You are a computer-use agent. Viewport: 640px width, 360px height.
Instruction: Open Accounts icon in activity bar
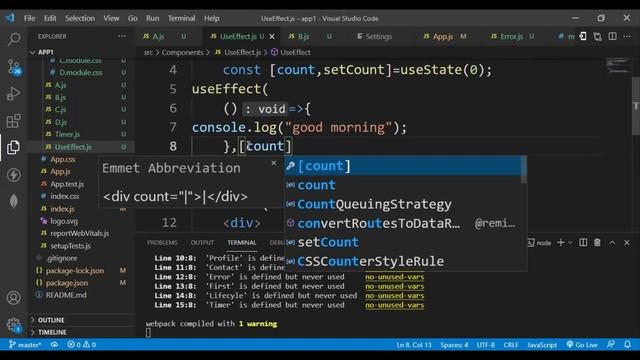[13, 298]
